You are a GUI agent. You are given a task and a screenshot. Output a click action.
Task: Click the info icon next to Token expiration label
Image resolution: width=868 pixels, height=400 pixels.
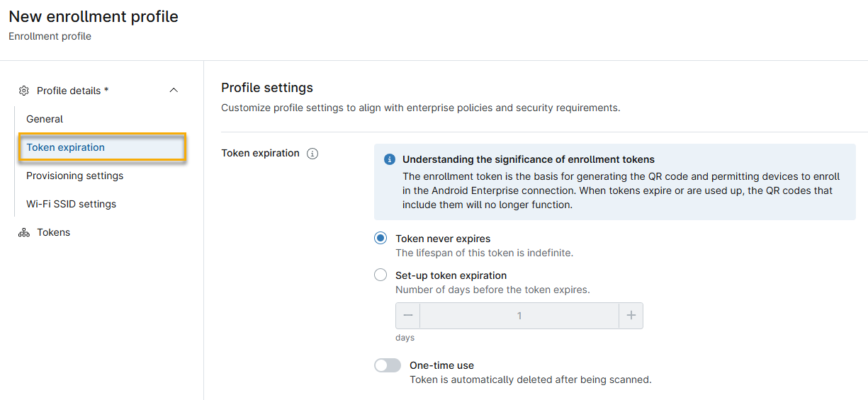tap(312, 154)
